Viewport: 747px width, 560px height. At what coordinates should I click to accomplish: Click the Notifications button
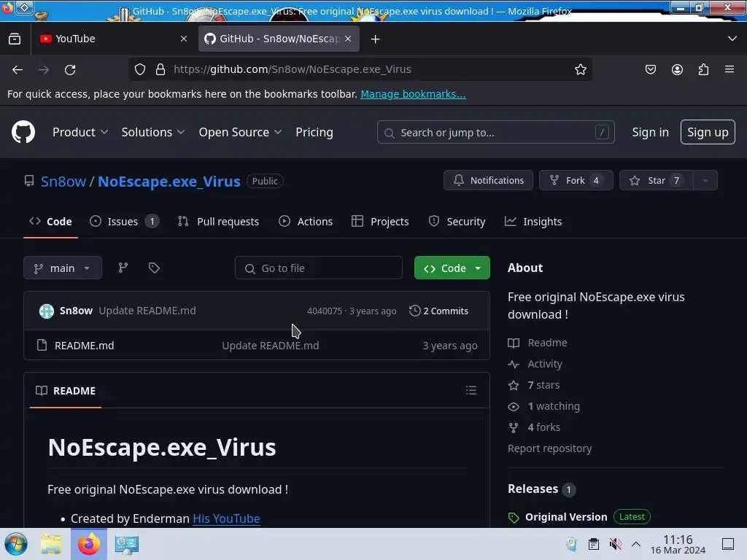[x=488, y=181]
